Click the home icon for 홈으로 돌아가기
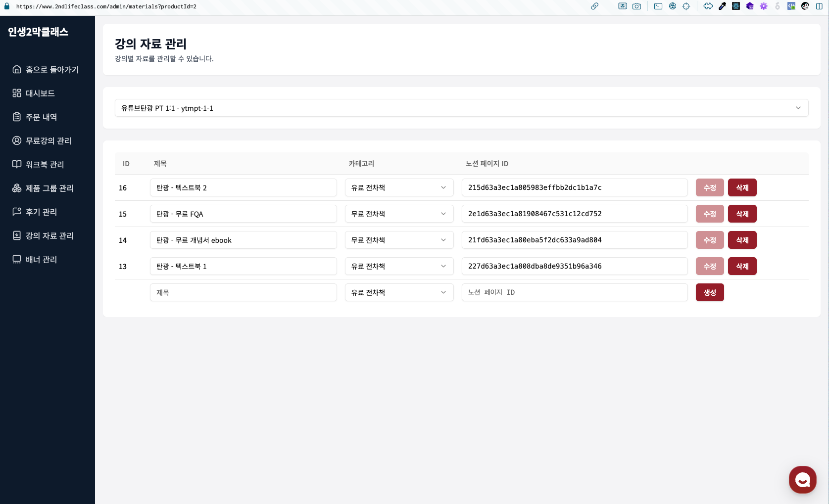This screenshot has height=504, width=829. (17, 69)
